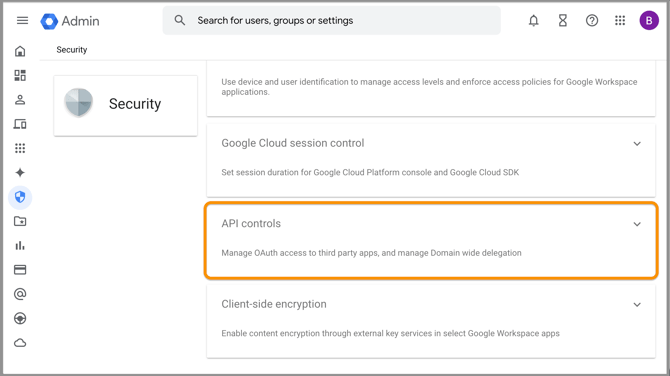Image resolution: width=670 pixels, height=376 pixels.
Task: Open the API controls section heading
Action: [x=251, y=223]
